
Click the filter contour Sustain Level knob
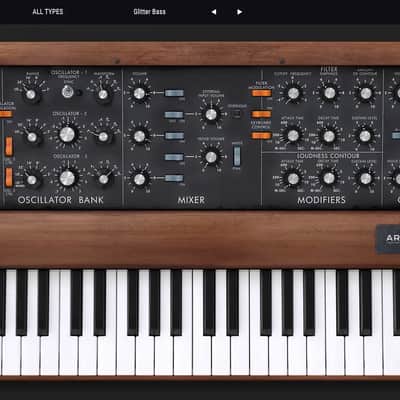tap(365, 136)
